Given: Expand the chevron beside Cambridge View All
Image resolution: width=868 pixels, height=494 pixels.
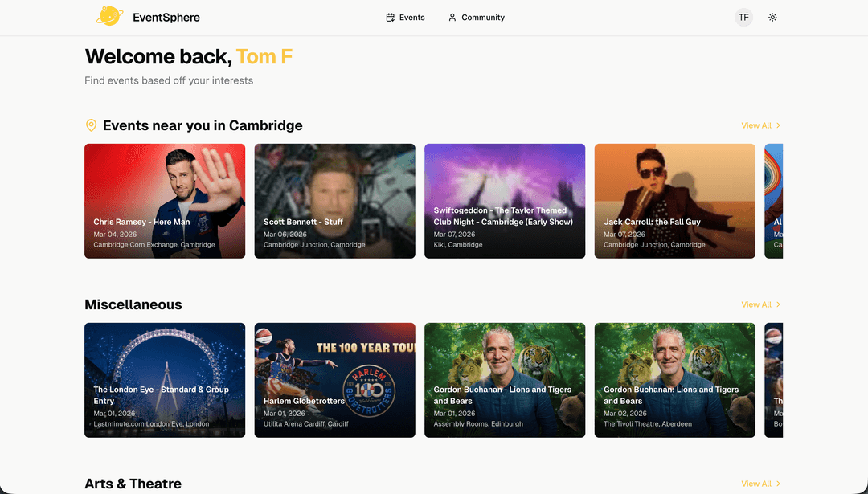Looking at the screenshot, I should [776, 125].
